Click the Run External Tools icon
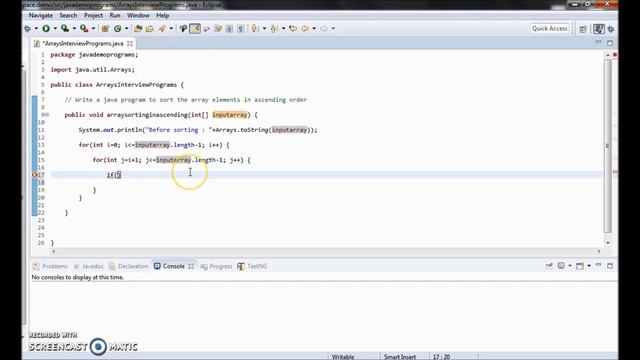 [84, 29]
